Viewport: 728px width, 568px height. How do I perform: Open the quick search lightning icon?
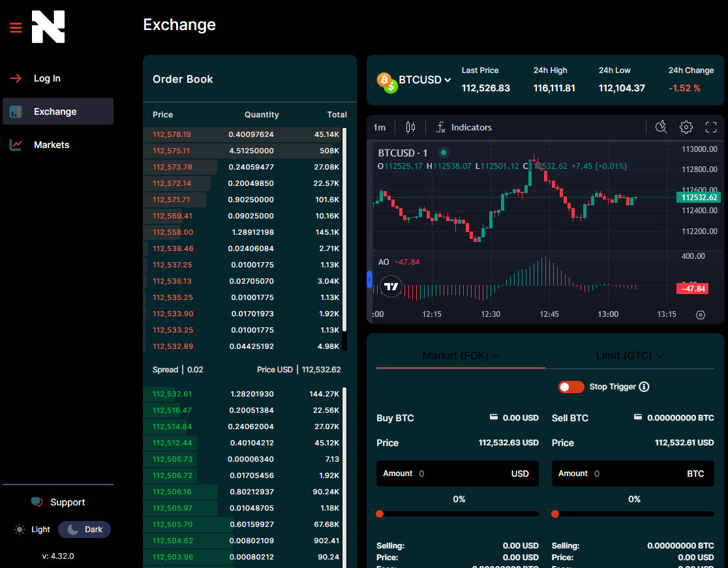tap(661, 127)
